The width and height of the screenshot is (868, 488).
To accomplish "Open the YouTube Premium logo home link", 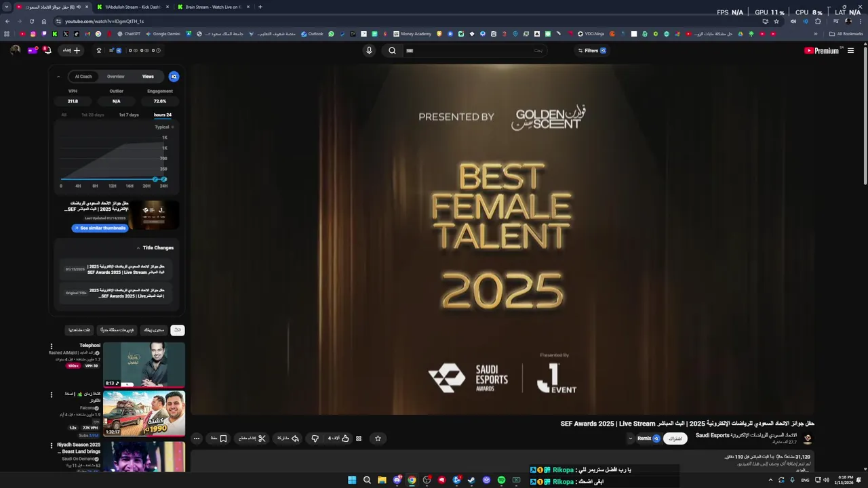I will click(x=821, y=50).
